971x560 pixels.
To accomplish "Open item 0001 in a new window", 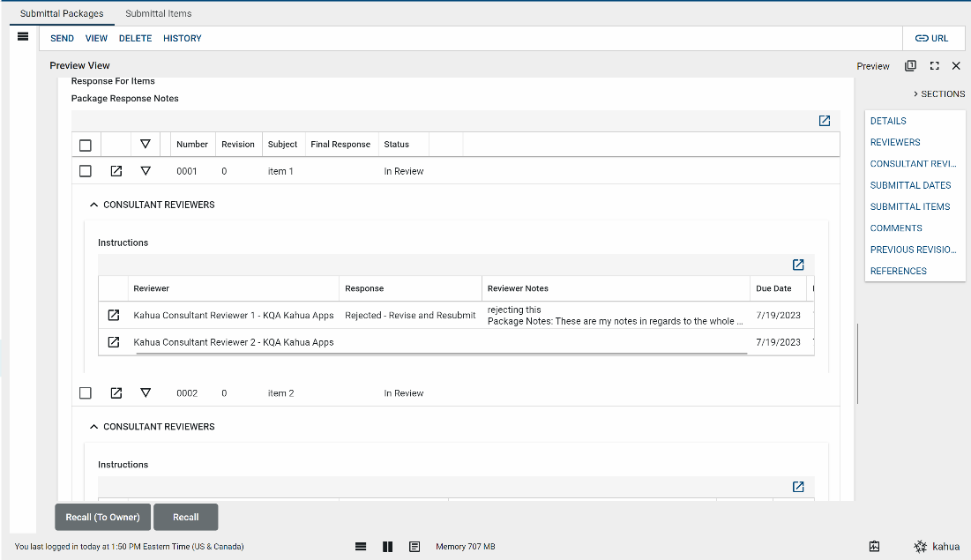I will click(116, 171).
